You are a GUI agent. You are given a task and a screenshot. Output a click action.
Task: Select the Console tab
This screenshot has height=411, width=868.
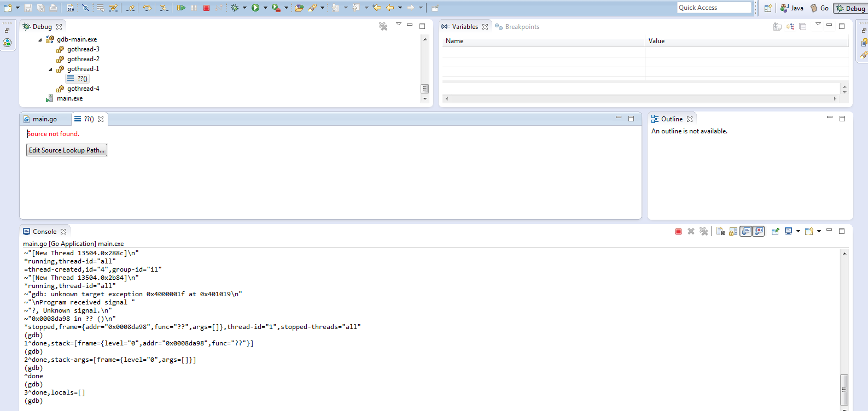pos(44,232)
